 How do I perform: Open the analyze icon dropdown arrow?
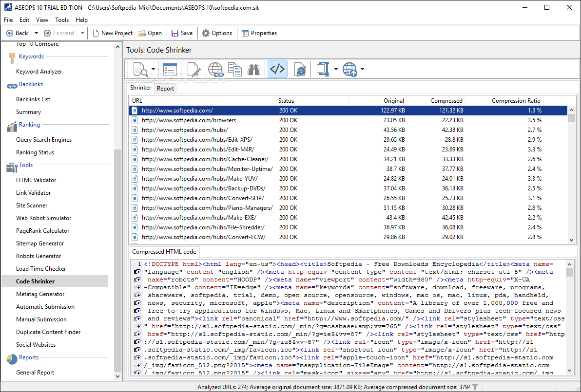153,69
